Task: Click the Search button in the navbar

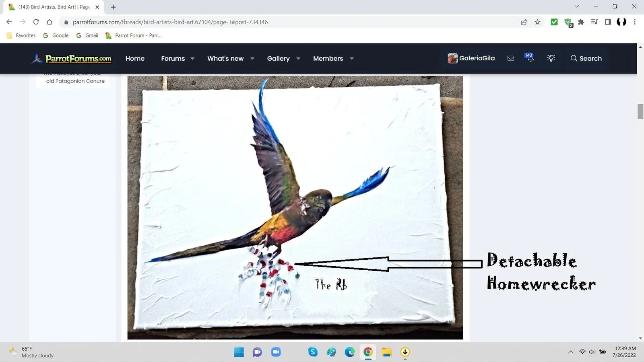Action: pyautogui.click(x=586, y=58)
